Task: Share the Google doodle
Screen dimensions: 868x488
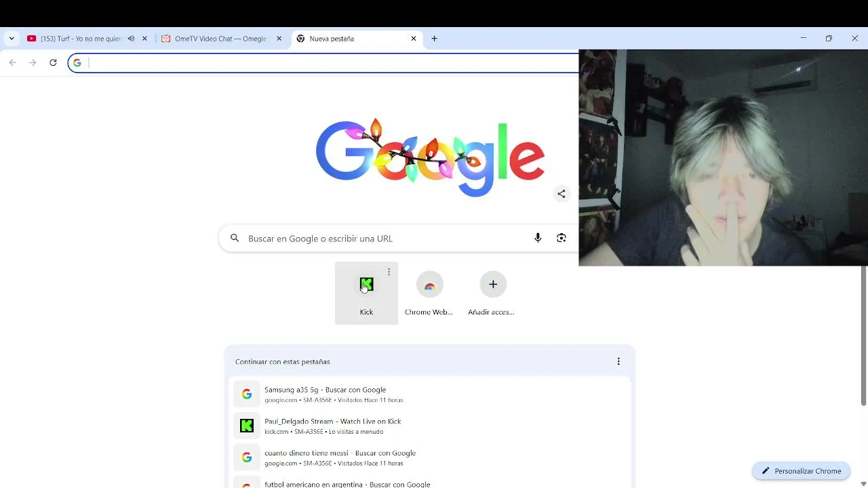Action: (x=561, y=194)
